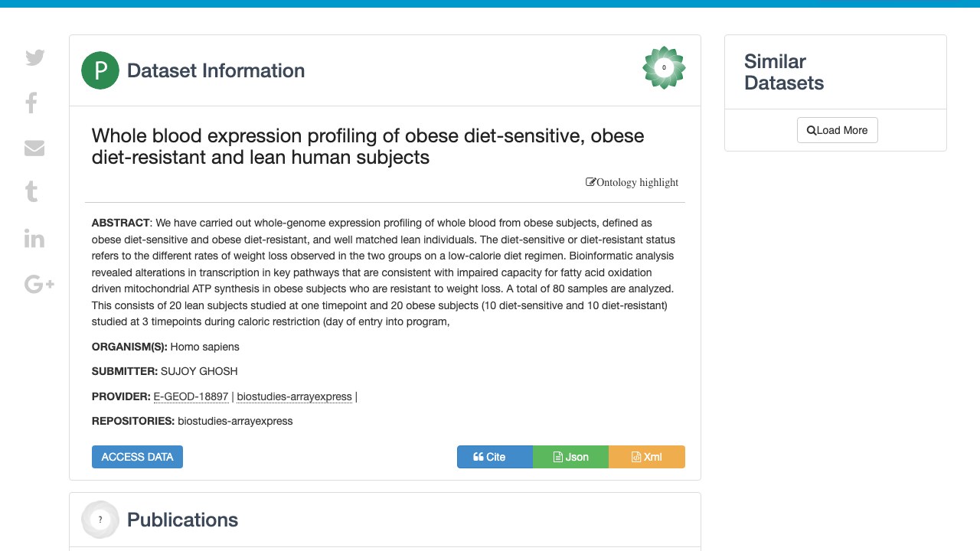980x551 pixels.
Task: Download dataset as Xml
Action: point(647,457)
